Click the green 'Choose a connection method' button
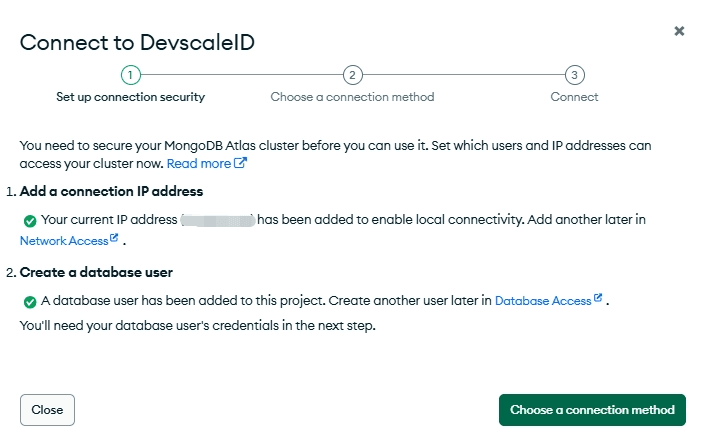This screenshot has height=444, width=705. [x=592, y=410]
